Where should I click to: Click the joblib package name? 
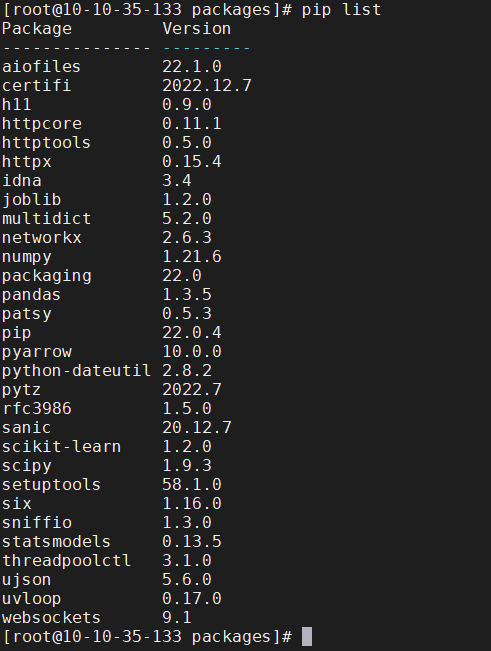(32, 200)
